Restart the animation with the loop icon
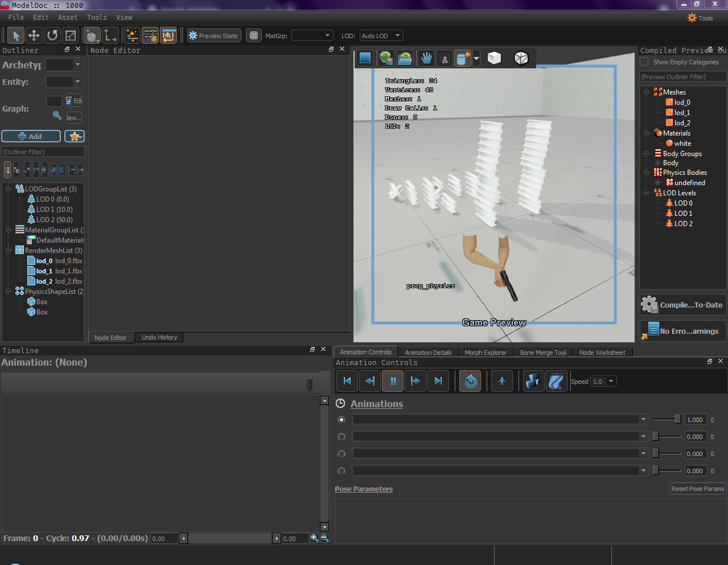 [470, 381]
